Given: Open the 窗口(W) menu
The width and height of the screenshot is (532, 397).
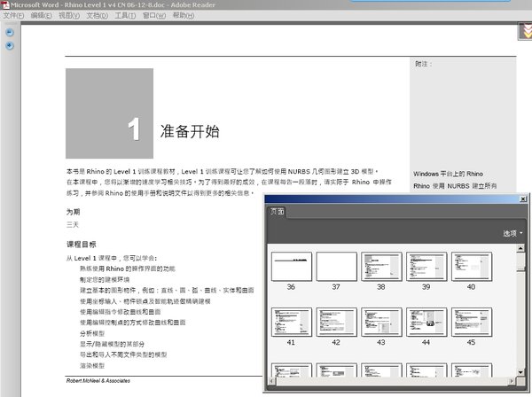Looking at the screenshot, I should tap(154, 16).
